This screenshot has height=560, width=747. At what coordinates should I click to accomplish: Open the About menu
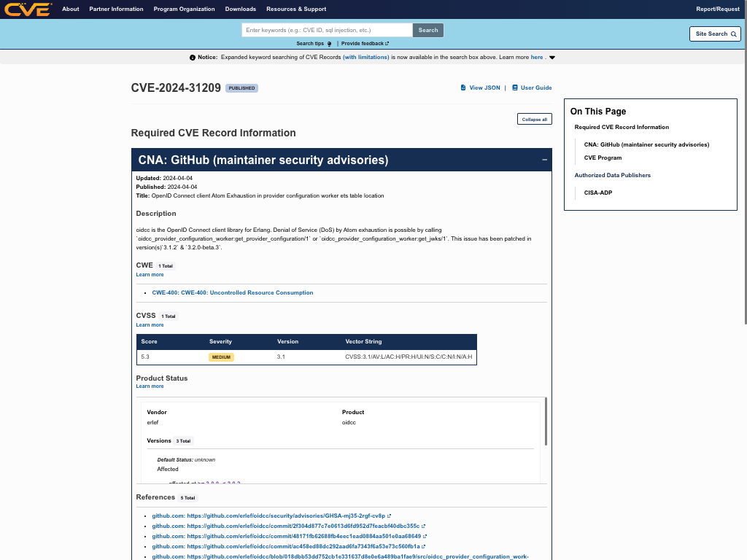point(71,9)
